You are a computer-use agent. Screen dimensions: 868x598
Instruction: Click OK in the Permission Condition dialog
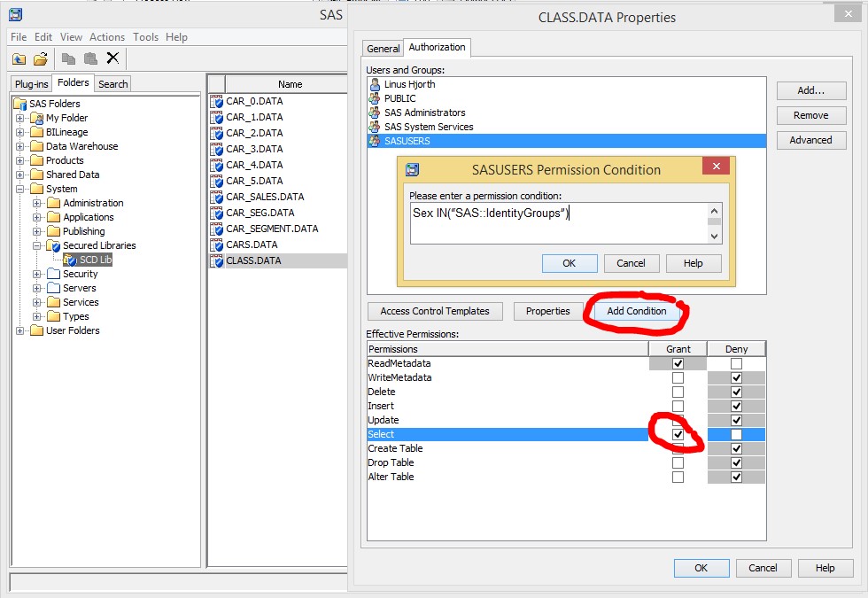click(569, 264)
